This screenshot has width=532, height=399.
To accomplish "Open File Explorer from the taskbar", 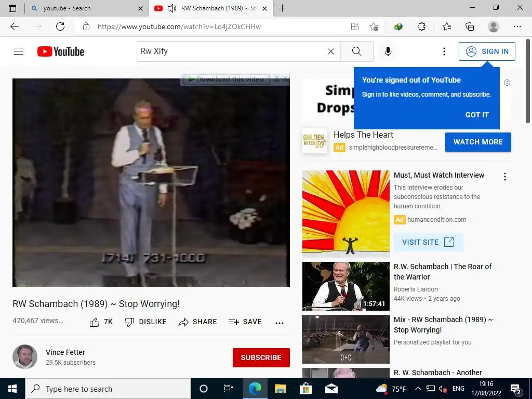I will 280,389.
